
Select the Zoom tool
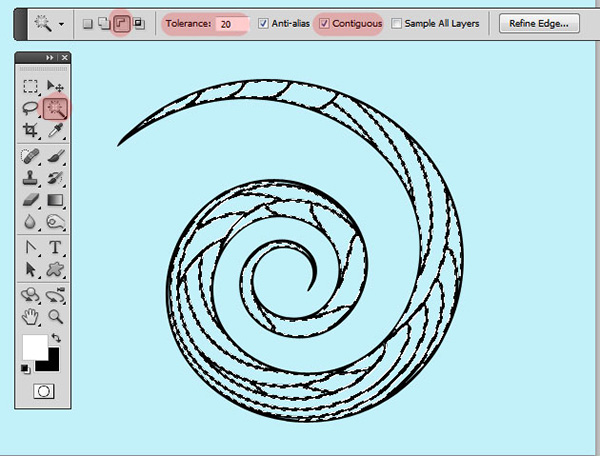[56, 317]
